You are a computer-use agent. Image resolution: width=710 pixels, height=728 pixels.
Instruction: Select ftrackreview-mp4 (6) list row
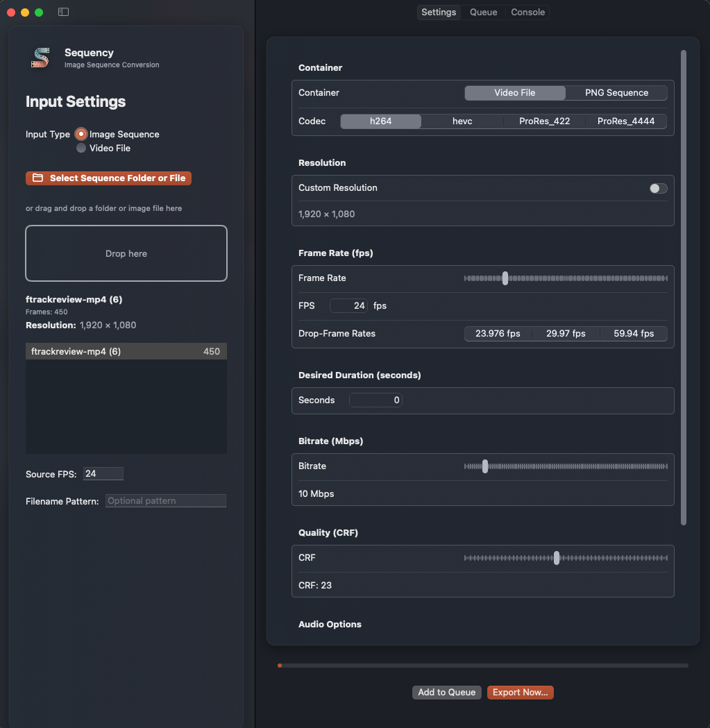[126, 351]
